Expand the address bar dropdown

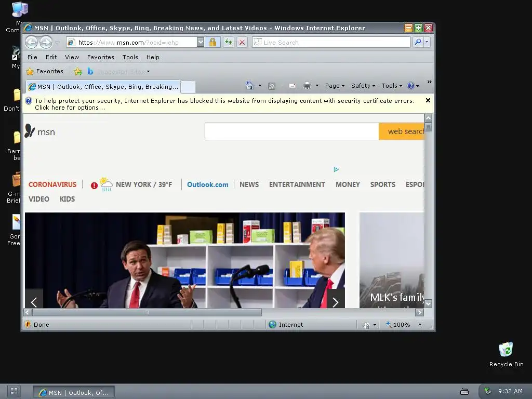click(201, 43)
